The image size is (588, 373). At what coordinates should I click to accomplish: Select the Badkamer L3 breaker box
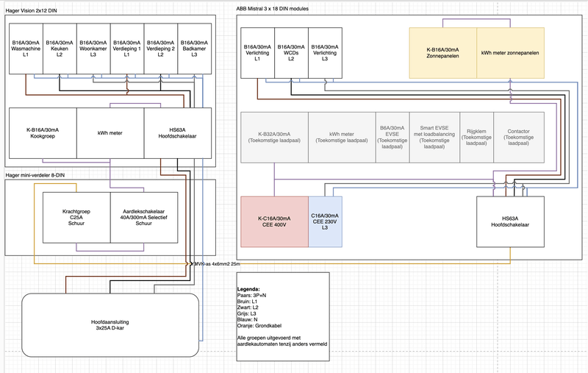coord(195,49)
